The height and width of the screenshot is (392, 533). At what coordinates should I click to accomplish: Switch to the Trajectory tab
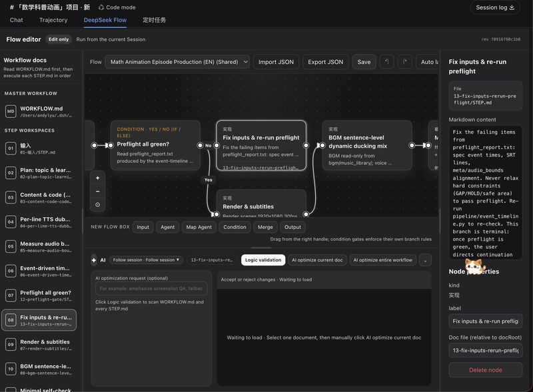53,20
